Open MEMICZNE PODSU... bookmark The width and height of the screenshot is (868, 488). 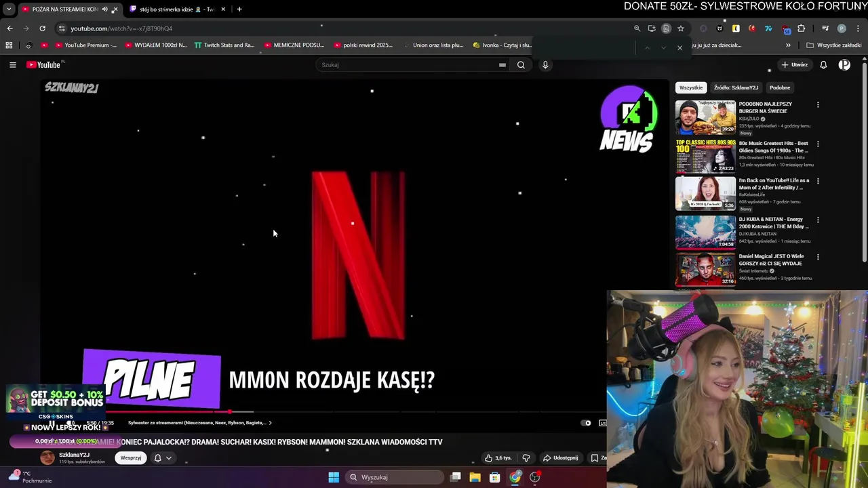294,45
